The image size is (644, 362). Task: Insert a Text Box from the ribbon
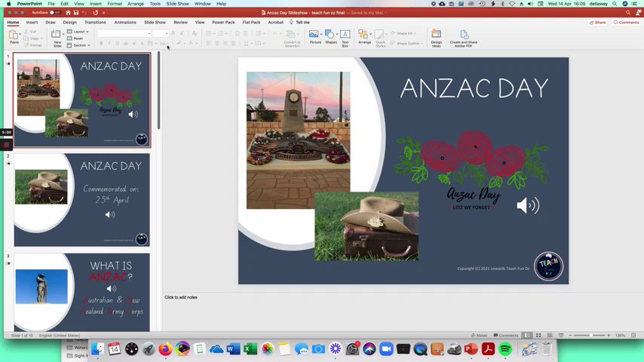[345, 35]
